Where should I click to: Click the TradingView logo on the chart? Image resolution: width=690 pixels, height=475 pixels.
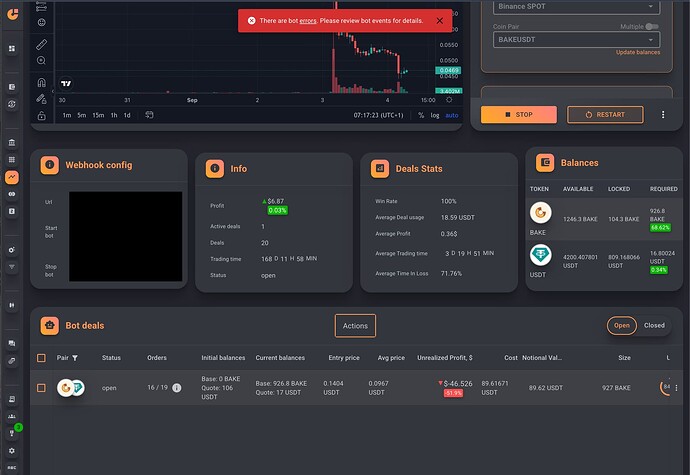(x=66, y=83)
